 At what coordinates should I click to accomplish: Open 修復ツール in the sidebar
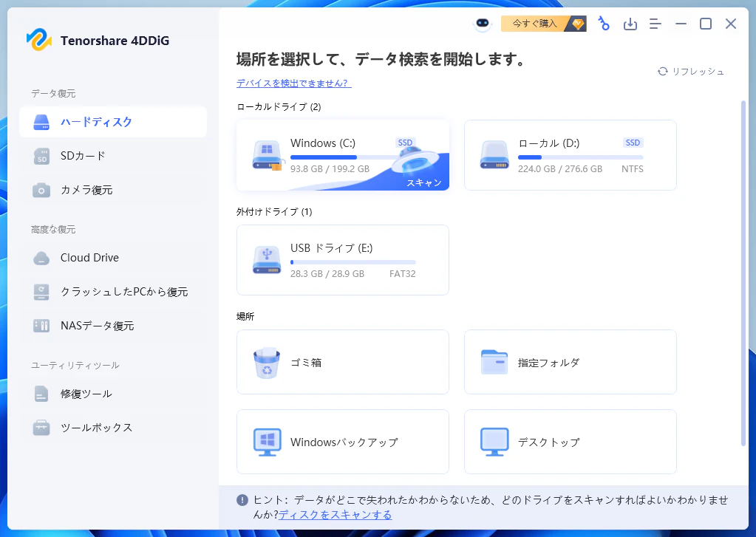coord(113,394)
